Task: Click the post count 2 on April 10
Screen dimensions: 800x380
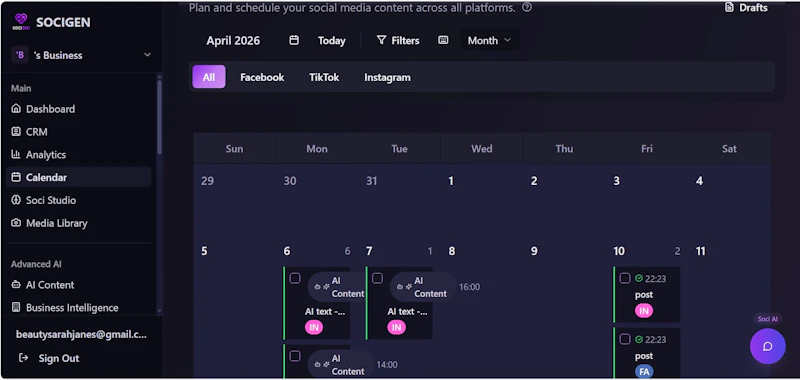Action: (x=678, y=251)
